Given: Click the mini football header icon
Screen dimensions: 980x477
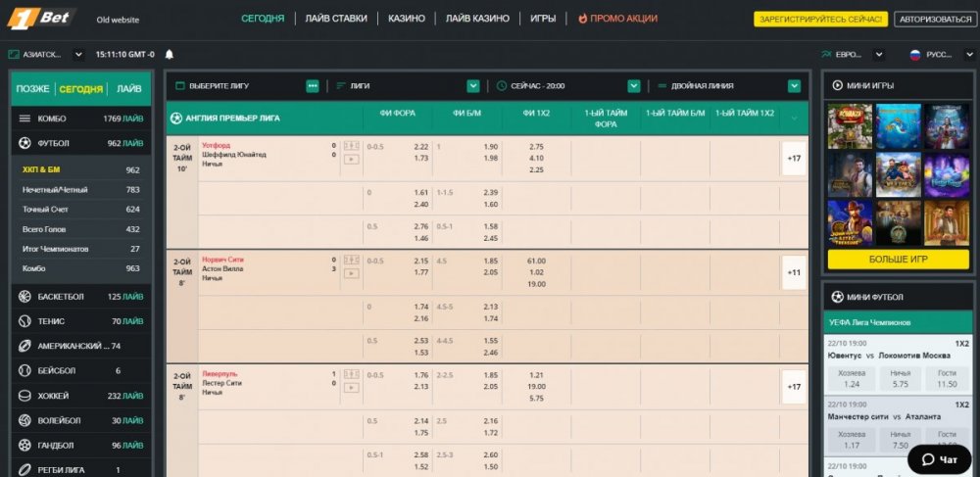Looking at the screenshot, I should (x=838, y=297).
